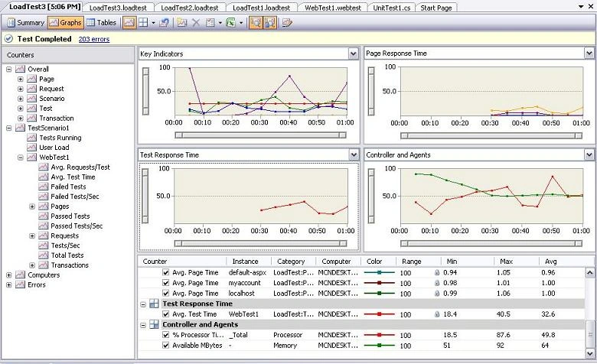This screenshot has height=364, width=597.
Task: Uncheck Avg. Test Time WebTest1 counter
Action: pos(165,314)
